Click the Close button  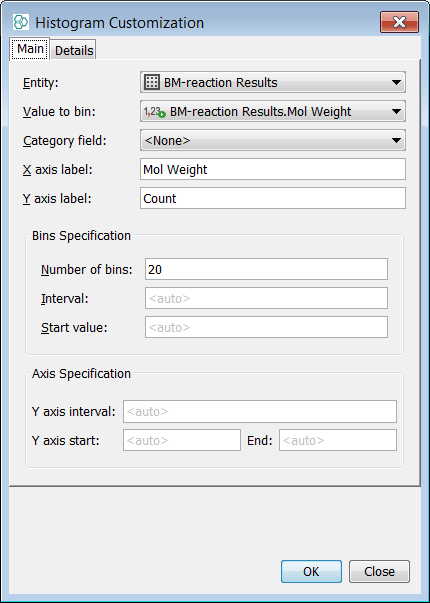pos(379,571)
